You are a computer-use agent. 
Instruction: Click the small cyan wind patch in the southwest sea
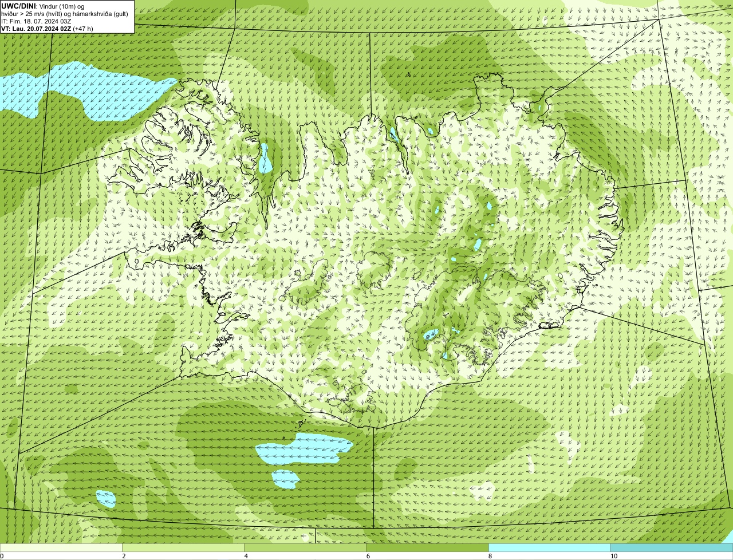[106, 499]
